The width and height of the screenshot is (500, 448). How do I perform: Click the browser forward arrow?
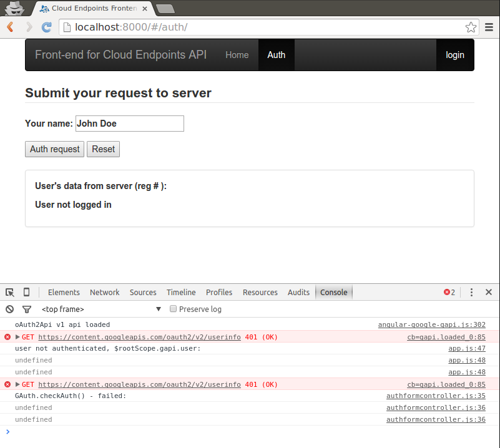click(29, 27)
